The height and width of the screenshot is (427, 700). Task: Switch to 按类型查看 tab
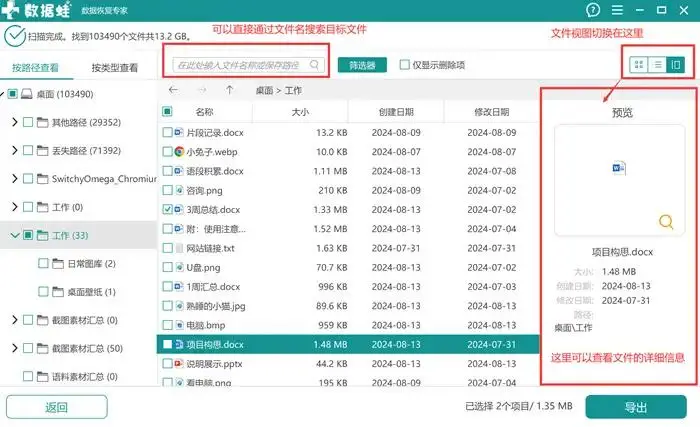click(114, 69)
